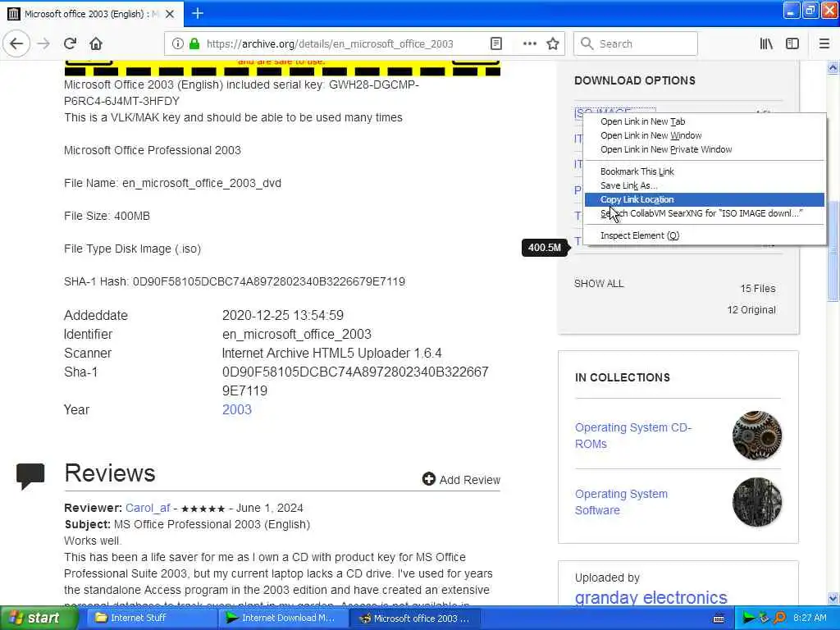
Task: Click the Reviews speech bubble icon
Action: pos(30,476)
